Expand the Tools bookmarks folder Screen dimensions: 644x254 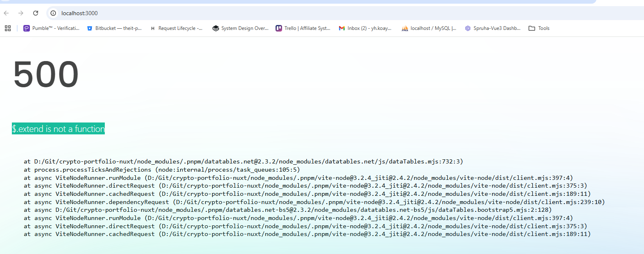[539, 28]
